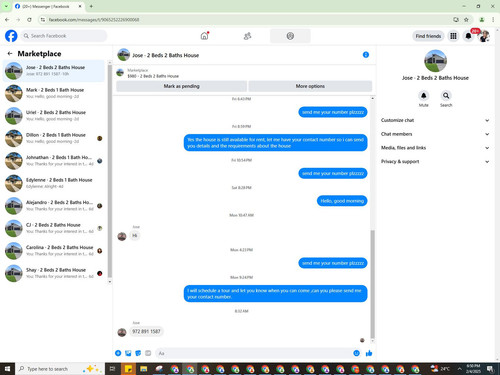Open the conversation information icon
The height and width of the screenshot is (375, 500).
point(366,55)
